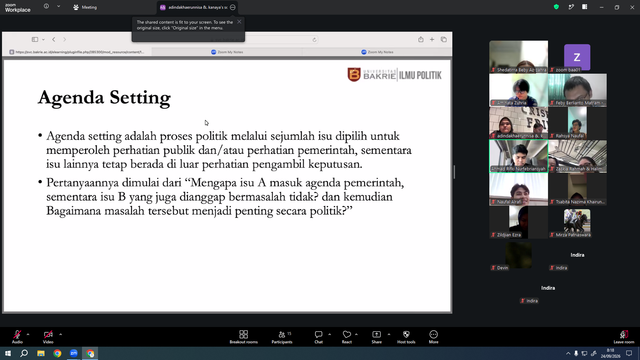Open the Participants panel
640x360 pixels.
(282, 337)
